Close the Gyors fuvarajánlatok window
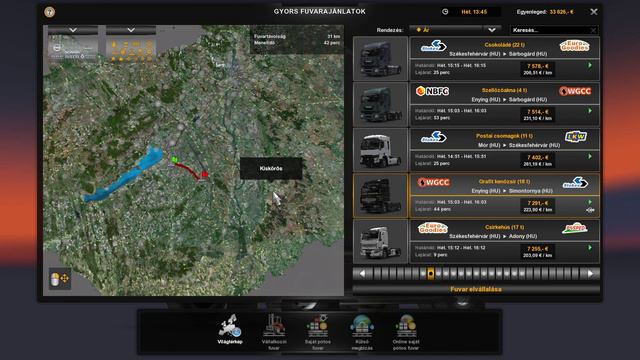 coord(594,12)
